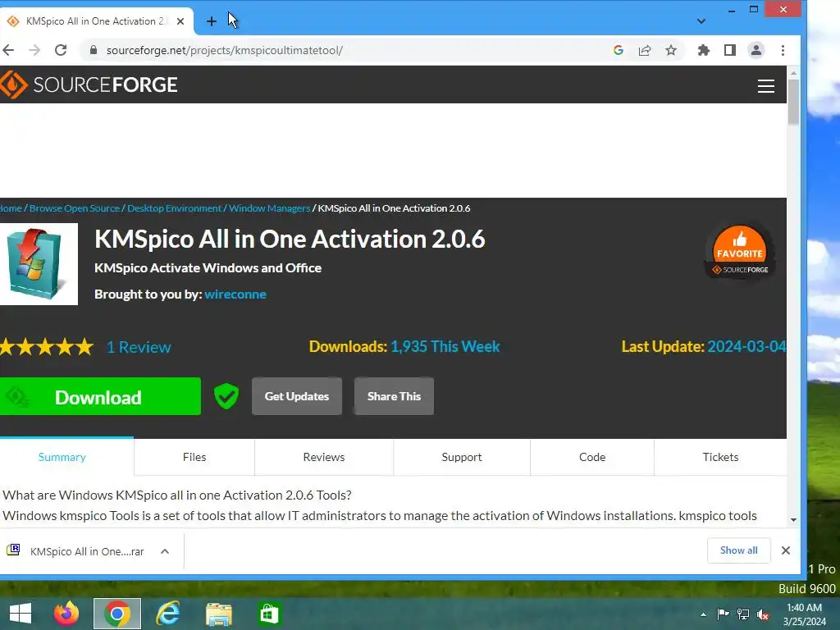Open Desktop Environment breadcrumb

(174, 208)
